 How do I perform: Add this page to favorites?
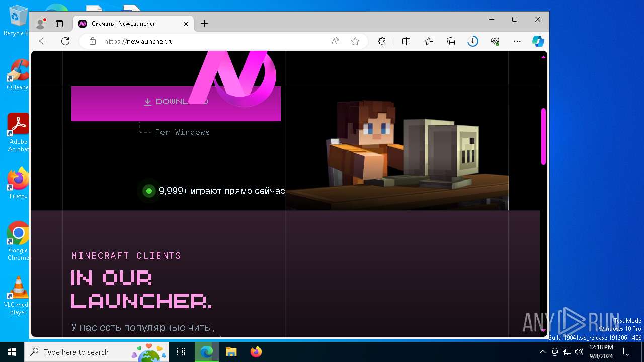[355, 41]
